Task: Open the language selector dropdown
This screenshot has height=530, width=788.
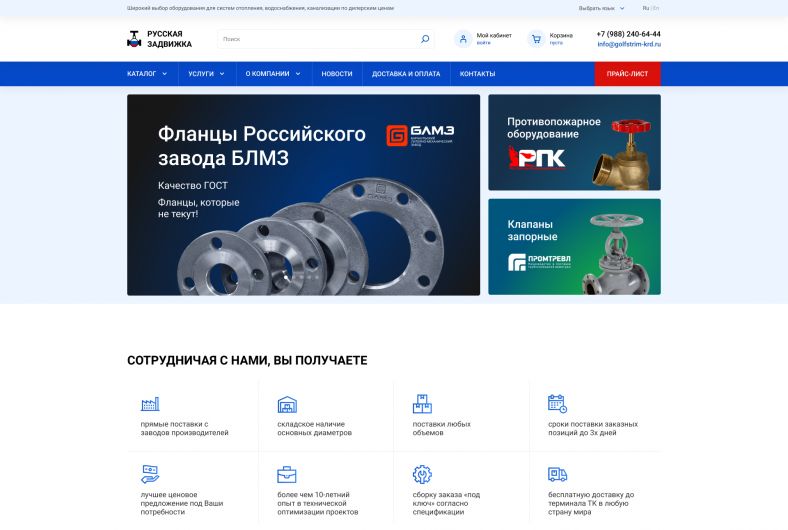Action: pos(601,9)
